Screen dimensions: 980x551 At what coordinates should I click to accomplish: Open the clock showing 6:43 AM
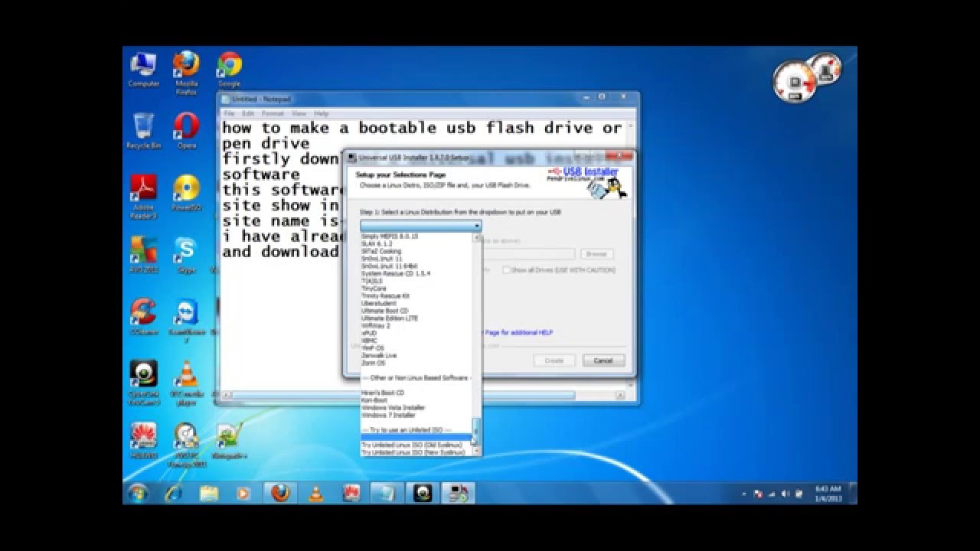pos(828,493)
